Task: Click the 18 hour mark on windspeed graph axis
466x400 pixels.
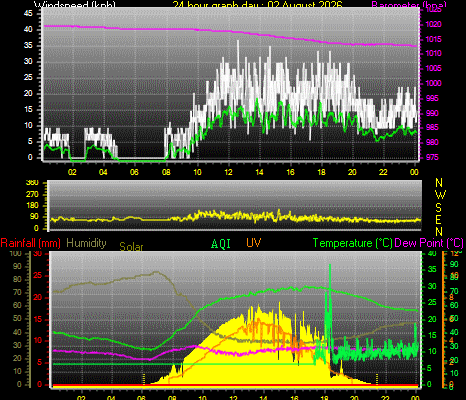Action: click(321, 172)
